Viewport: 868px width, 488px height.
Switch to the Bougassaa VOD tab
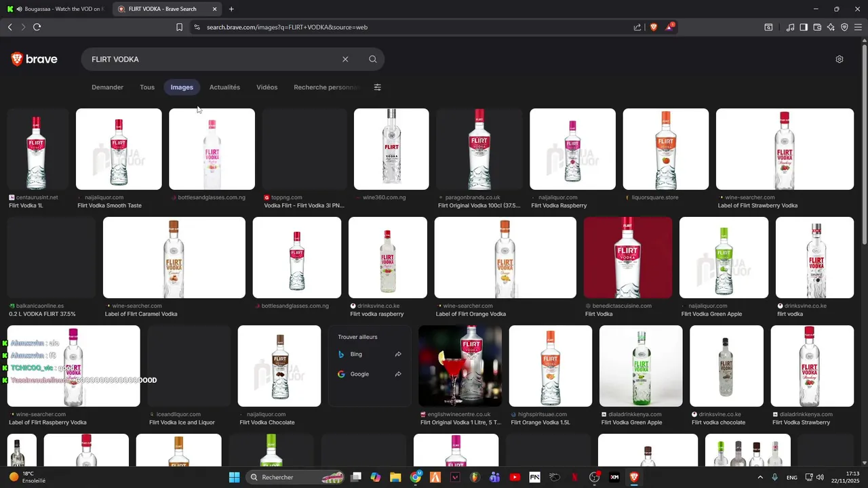point(56,9)
